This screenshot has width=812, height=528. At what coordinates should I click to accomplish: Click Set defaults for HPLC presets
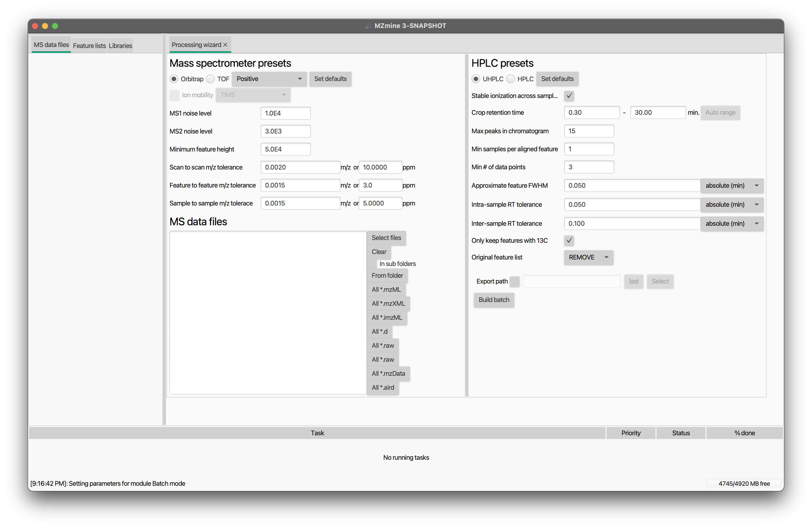click(x=557, y=79)
